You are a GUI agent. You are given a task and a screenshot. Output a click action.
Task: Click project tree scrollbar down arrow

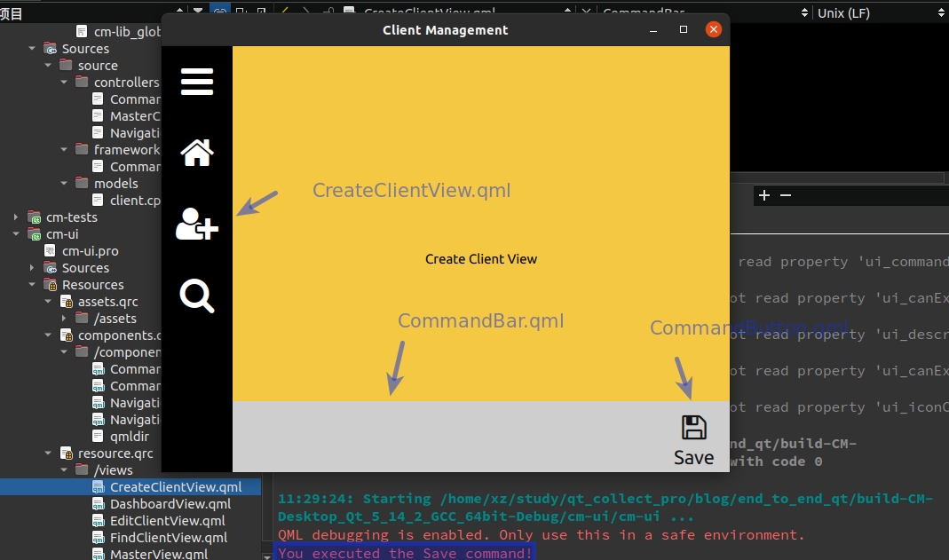[267, 556]
